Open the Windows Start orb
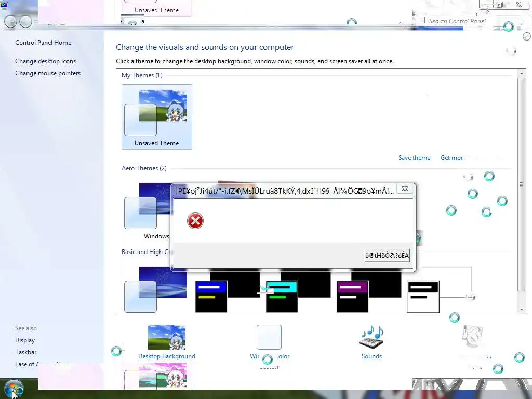 pos(14,389)
